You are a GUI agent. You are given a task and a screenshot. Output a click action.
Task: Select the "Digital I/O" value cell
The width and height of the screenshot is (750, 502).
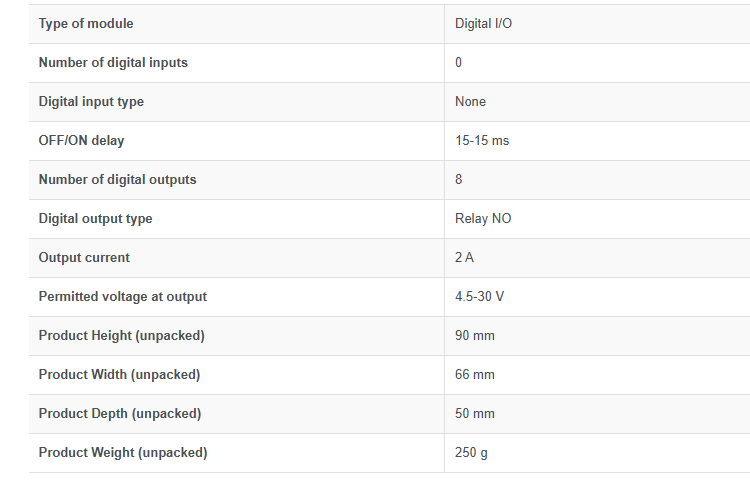(484, 23)
